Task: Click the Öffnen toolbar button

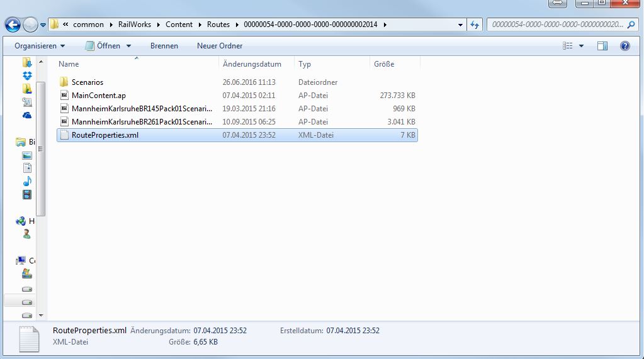Action: (x=103, y=46)
